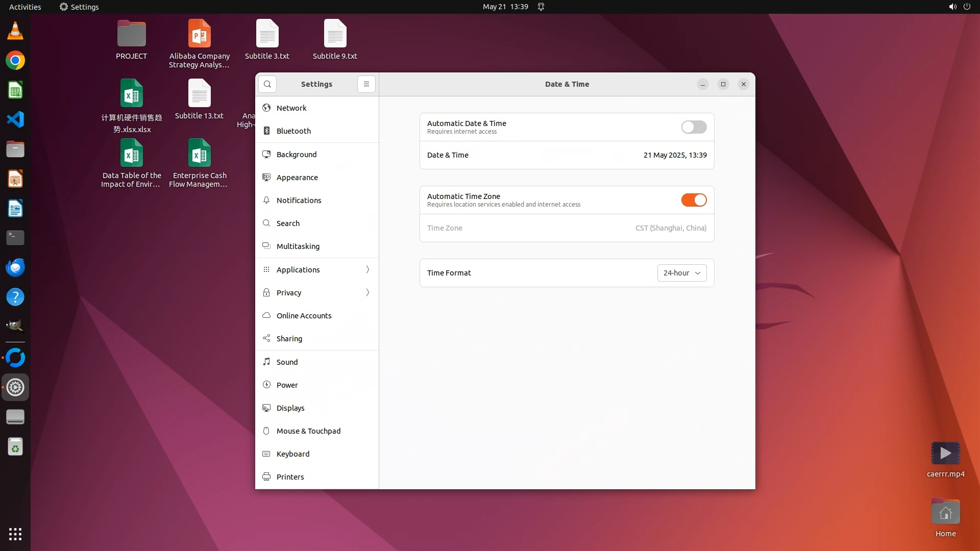
Task: Open the Settings hamburger menu icon
Action: coord(366,84)
